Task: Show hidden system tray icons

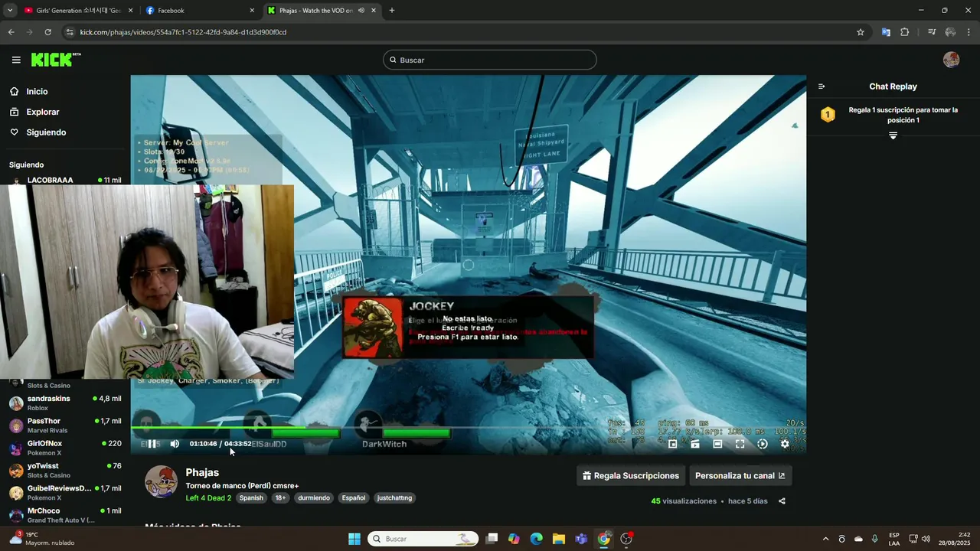Action: click(x=825, y=539)
